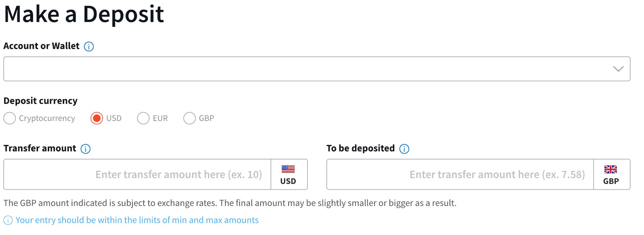644x235 pixels.
Task: Pick GBP as deposit currency
Action: coord(189,118)
